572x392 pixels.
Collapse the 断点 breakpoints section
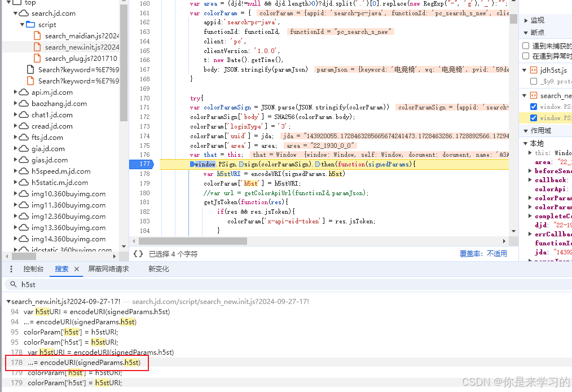pos(525,32)
